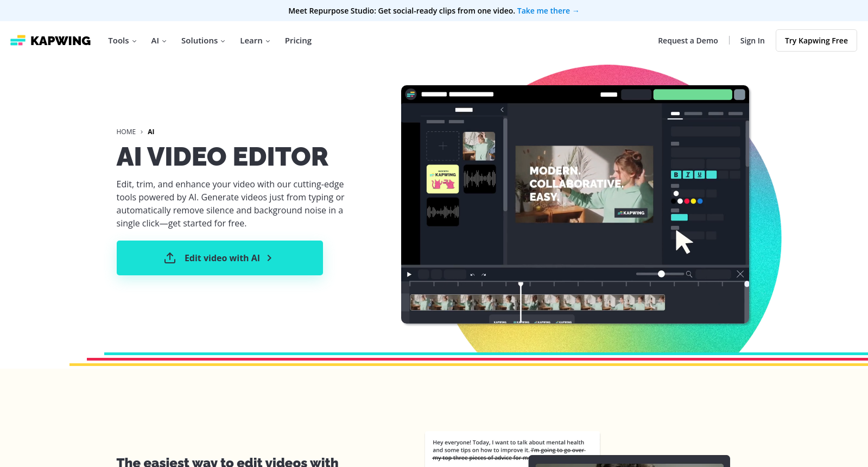Click the AI breadcrumb item
This screenshot has width=868, height=467.
151,132
